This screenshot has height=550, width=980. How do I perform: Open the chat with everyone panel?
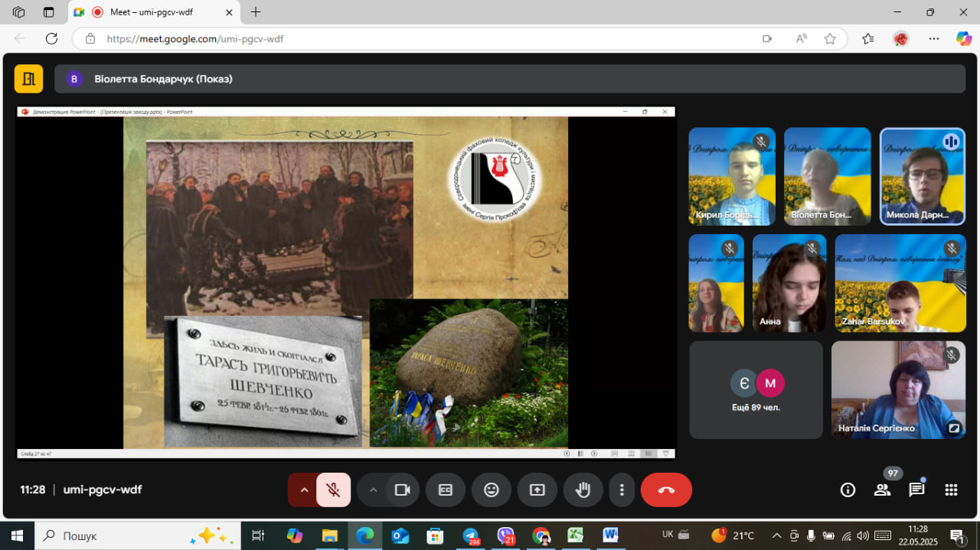coord(916,490)
